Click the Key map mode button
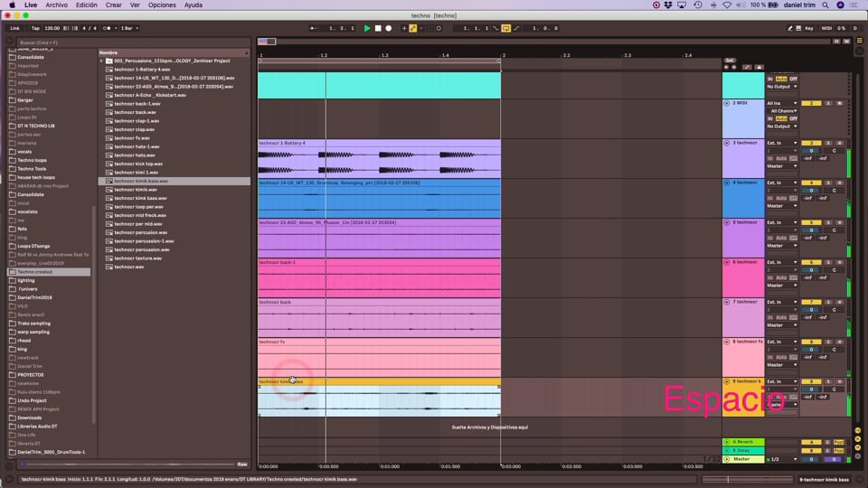The width and height of the screenshot is (868, 488). tap(809, 28)
